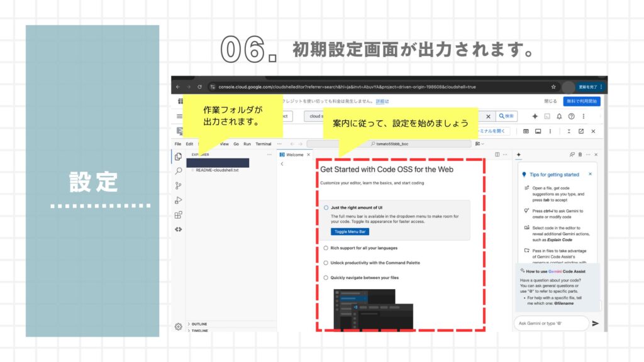644x362 pixels.
Task: Open the Go menu
Action: coord(236,144)
